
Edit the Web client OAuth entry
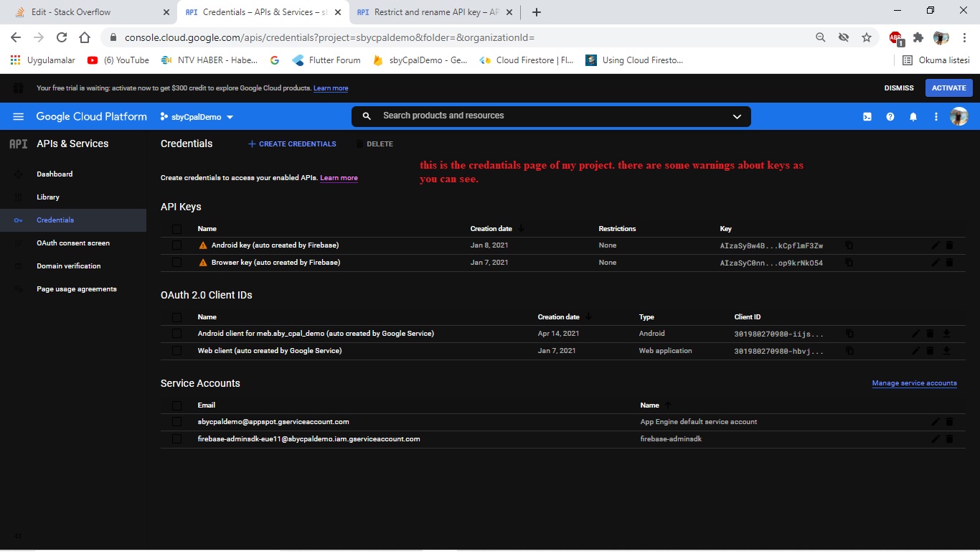click(x=915, y=351)
